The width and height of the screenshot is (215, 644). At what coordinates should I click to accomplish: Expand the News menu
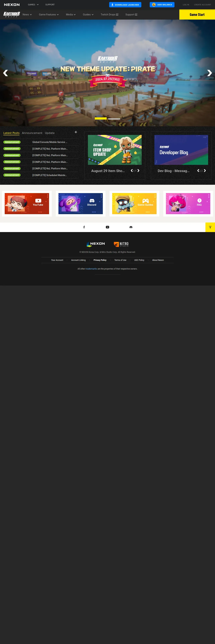tap(27, 15)
